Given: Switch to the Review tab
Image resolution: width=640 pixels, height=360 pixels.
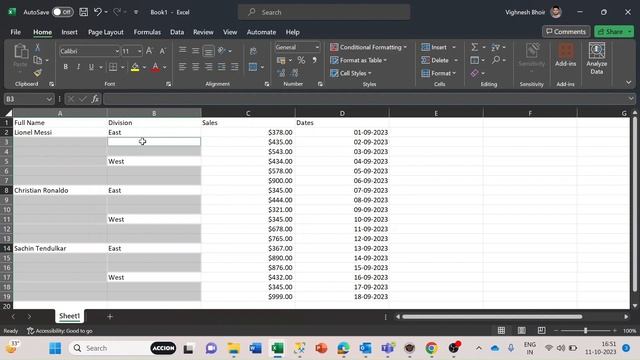Looking at the screenshot, I should point(203,32).
